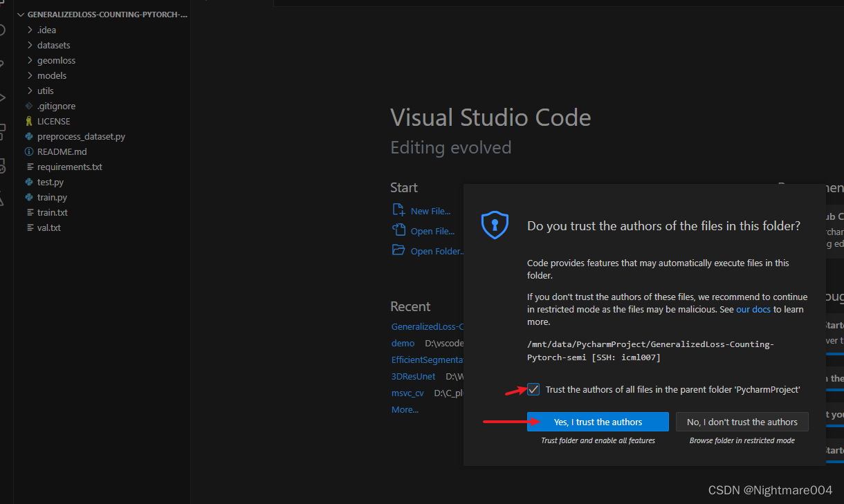Expand the .idea folder

(x=30, y=30)
